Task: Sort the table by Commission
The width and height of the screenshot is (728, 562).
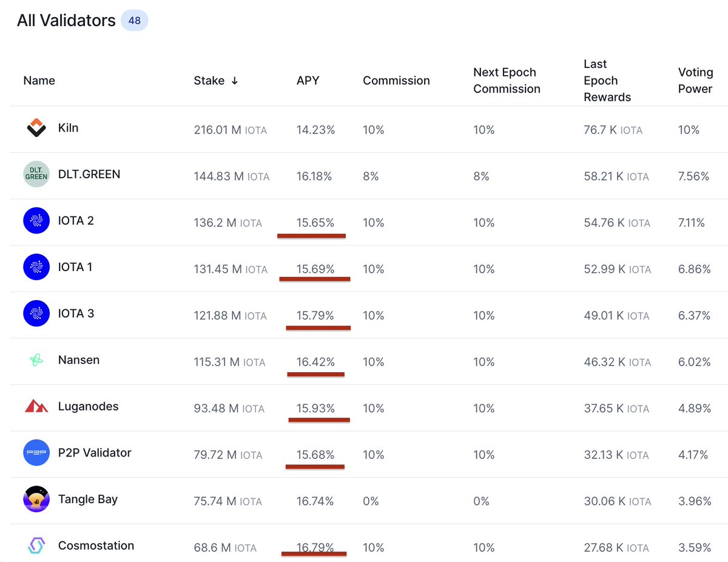Action: click(x=396, y=80)
